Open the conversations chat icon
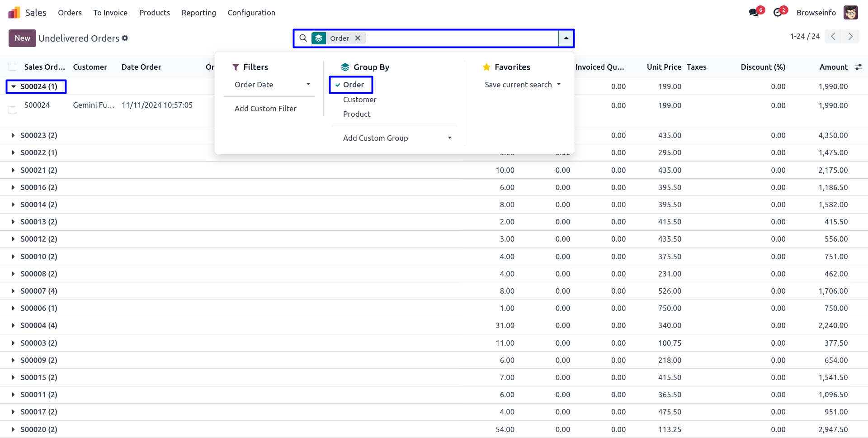The image size is (868, 438). (x=754, y=13)
